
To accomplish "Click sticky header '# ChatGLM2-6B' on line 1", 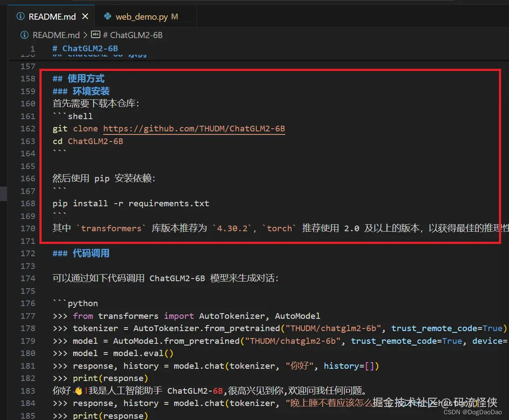I will click(x=85, y=49).
